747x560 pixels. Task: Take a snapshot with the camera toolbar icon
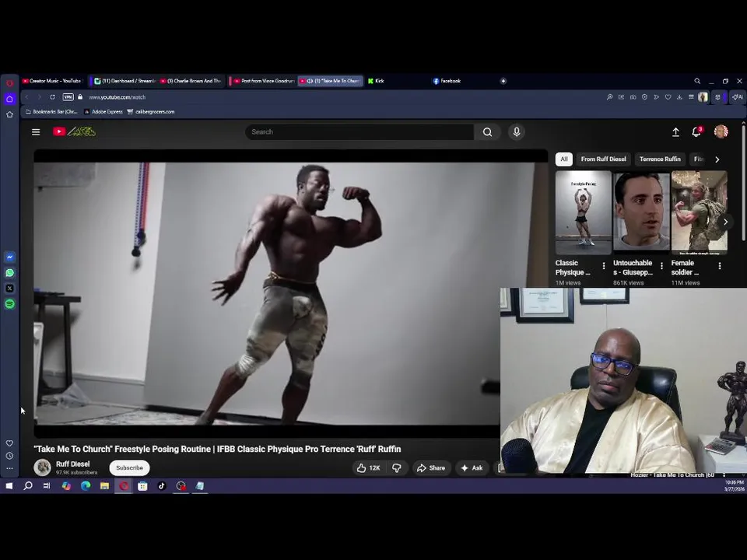(633, 97)
